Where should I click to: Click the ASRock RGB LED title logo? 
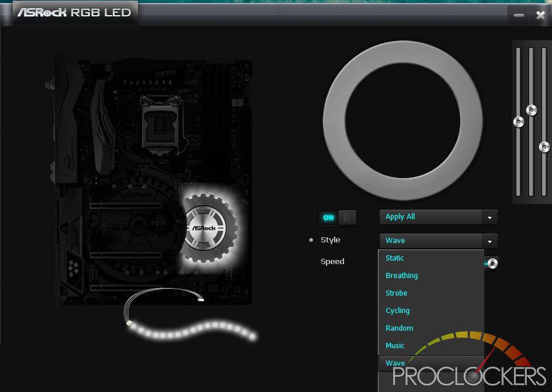(74, 13)
